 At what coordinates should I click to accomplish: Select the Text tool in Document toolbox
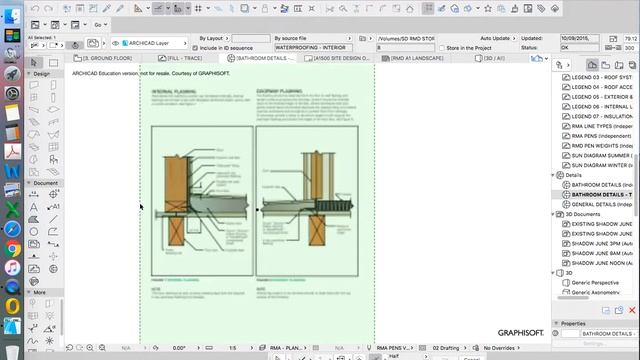[34, 207]
